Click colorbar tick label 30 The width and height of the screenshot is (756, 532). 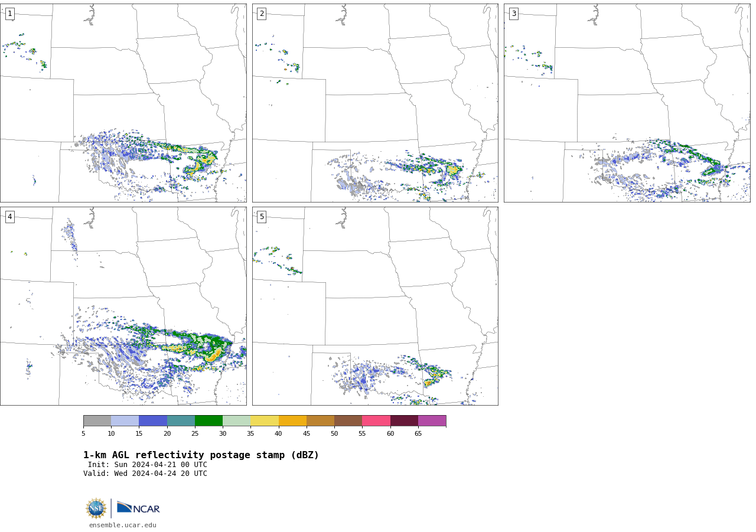[x=223, y=433]
